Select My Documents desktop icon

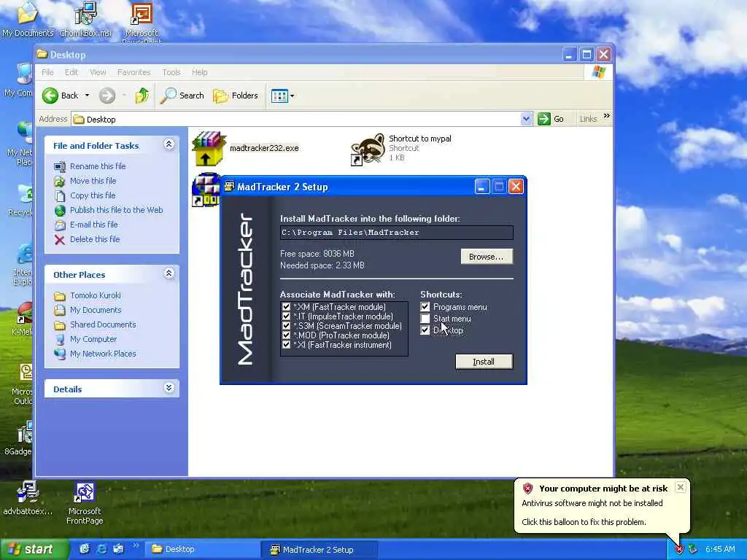tap(28, 19)
